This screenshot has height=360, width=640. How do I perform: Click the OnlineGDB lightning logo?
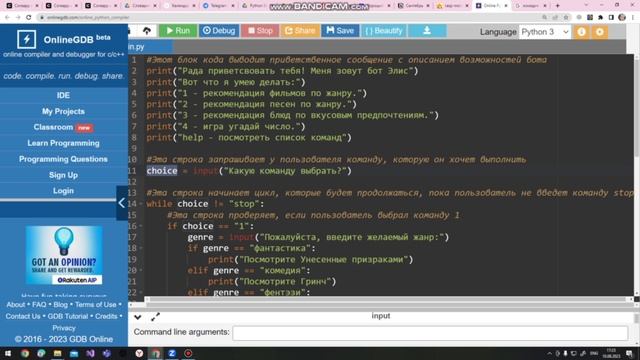tap(27, 39)
